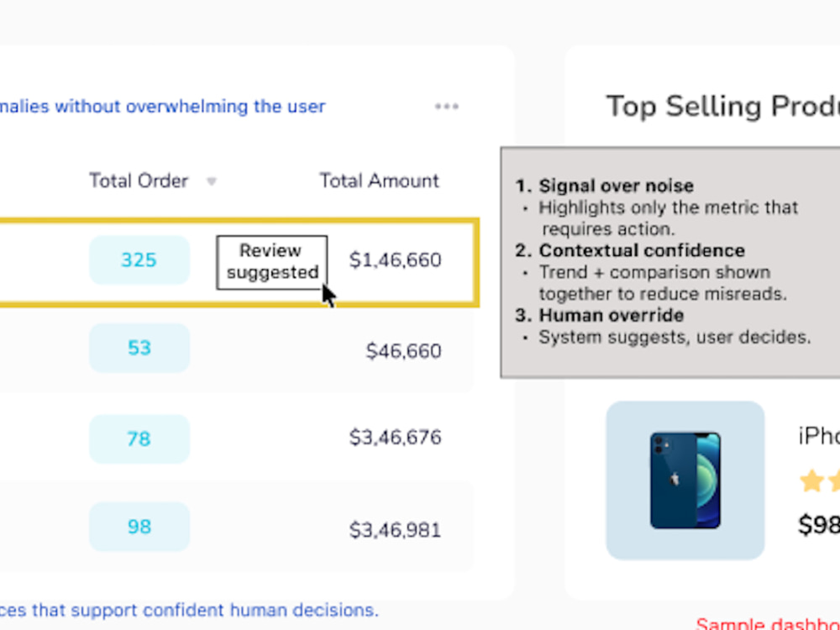Click the $46,660 amount

click(403, 351)
